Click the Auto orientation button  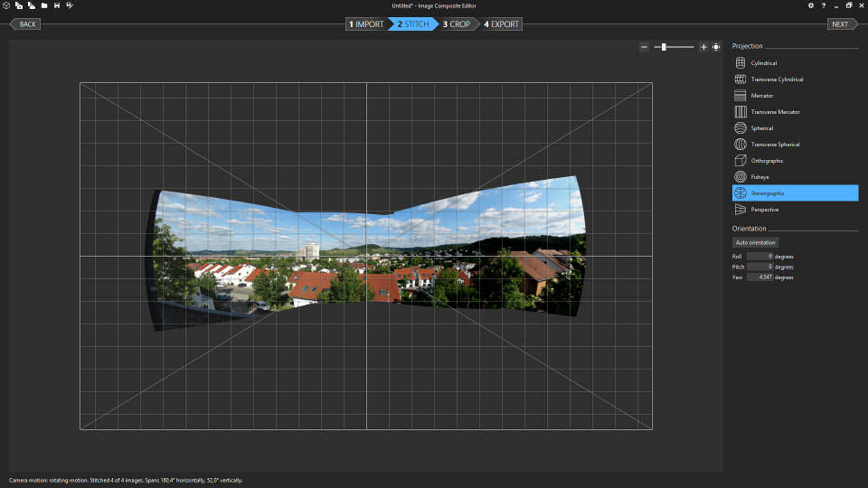756,242
